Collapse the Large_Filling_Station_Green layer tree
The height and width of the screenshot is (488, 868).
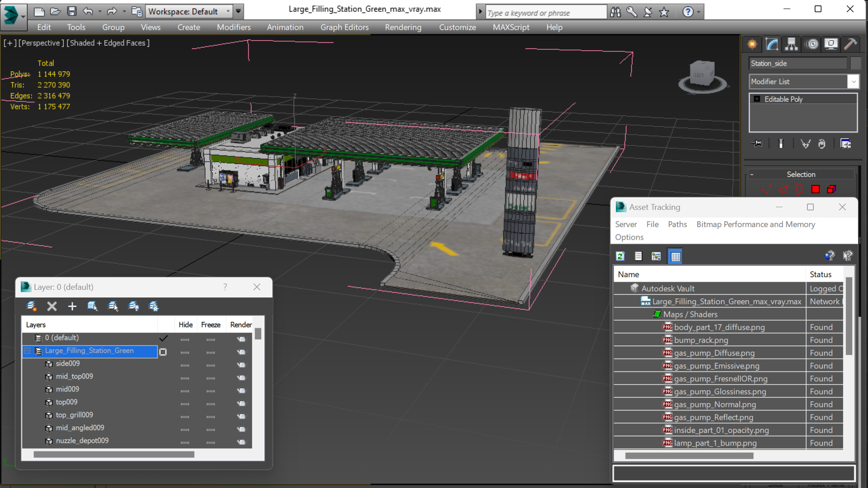(27, 351)
